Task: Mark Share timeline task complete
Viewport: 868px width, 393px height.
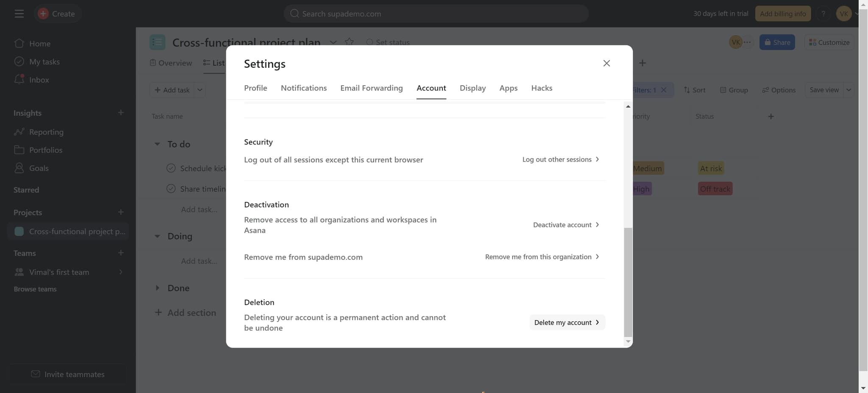Action: click(x=171, y=189)
